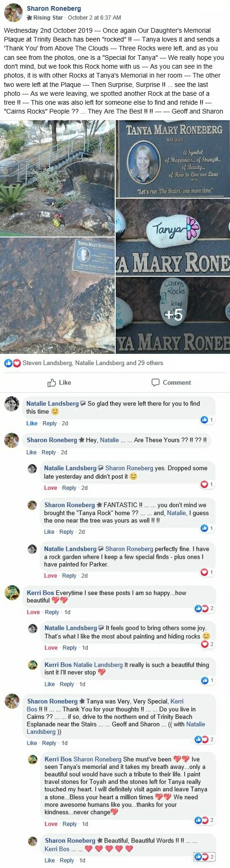Image resolution: width=230 pixels, height=868 pixels.
Task: Open Kerri Bos's avatar on the 'Everytime I see' comment
Action: coord(12,593)
